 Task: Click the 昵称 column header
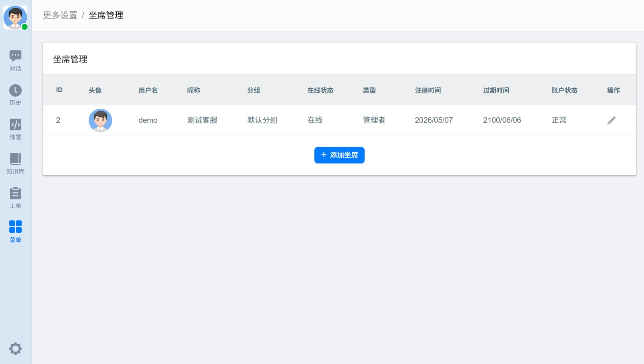coord(194,90)
